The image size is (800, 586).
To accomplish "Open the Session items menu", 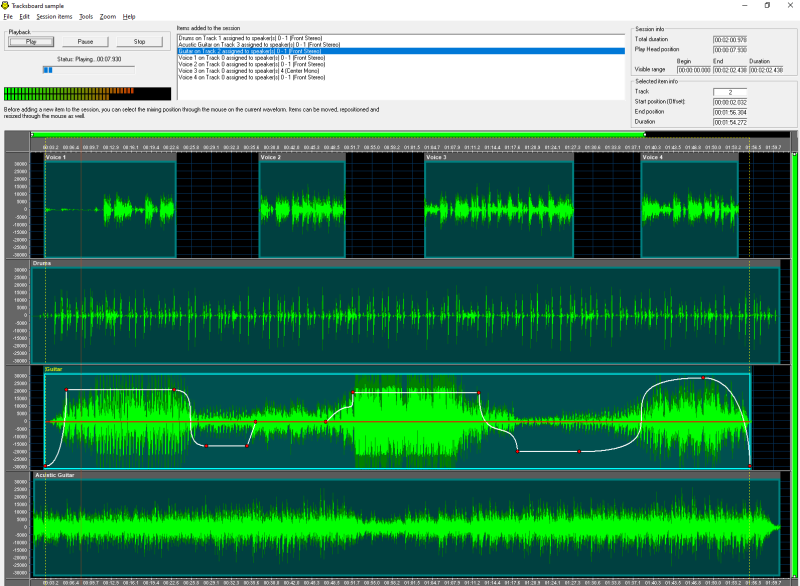I will pos(54,17).
